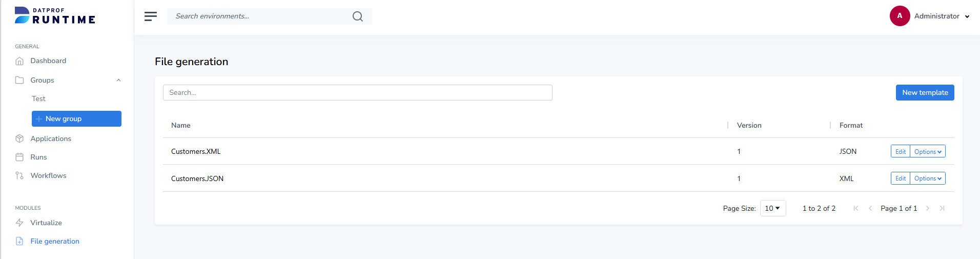Click the Applications cube icon

(x=19, y=138)
